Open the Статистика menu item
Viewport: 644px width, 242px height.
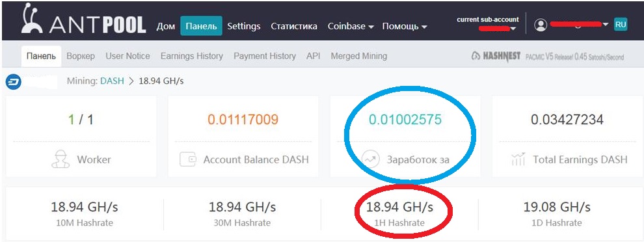294,26
